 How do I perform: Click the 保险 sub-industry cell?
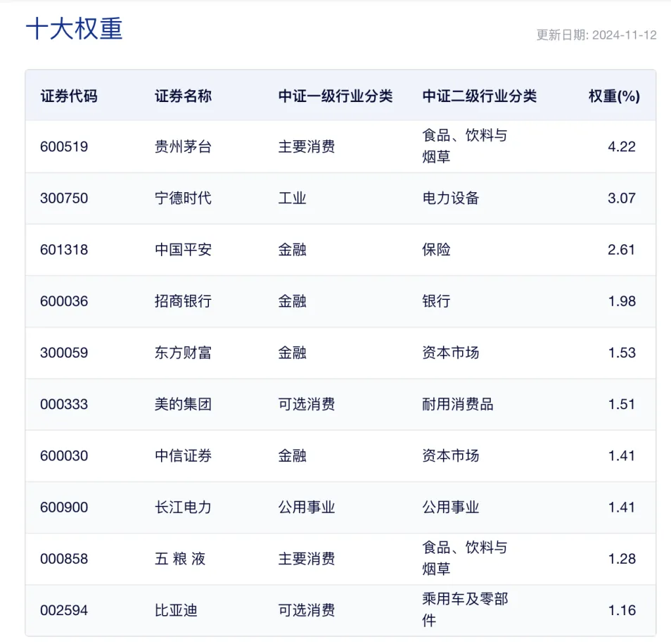pos(437,250)
